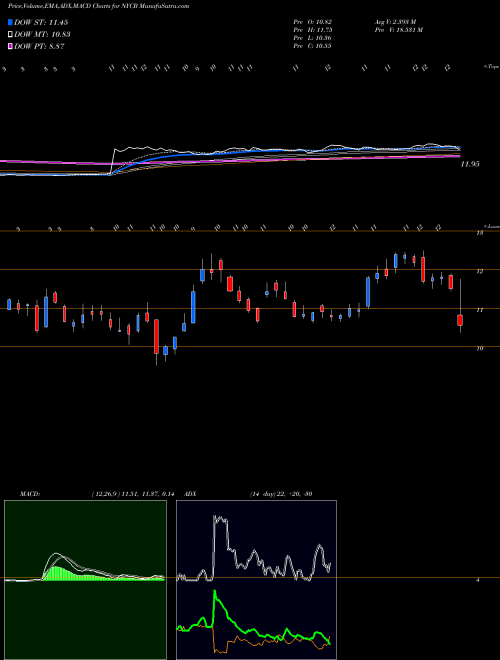Click the Avg V average volume value

(395, 22)
